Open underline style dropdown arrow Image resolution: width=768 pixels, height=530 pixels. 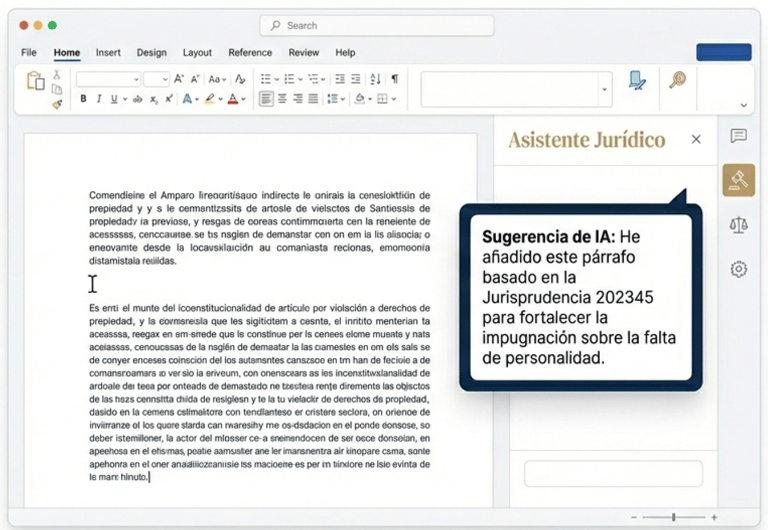125,99
